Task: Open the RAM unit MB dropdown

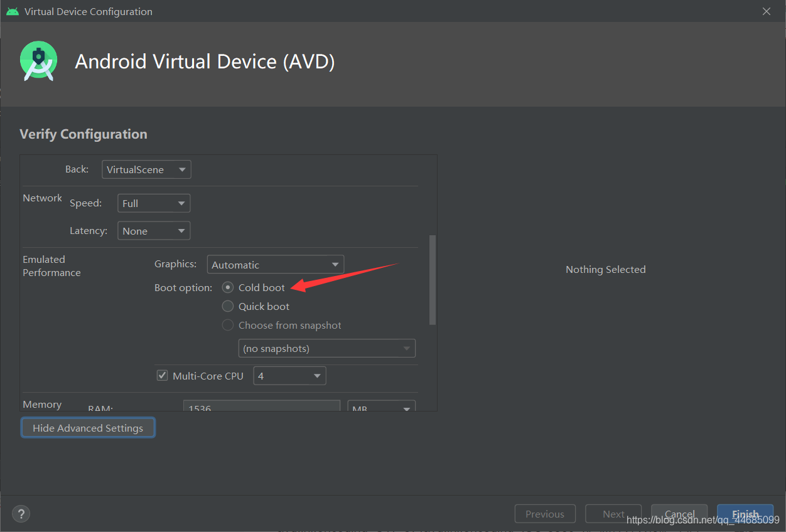Action: (382, 407)
